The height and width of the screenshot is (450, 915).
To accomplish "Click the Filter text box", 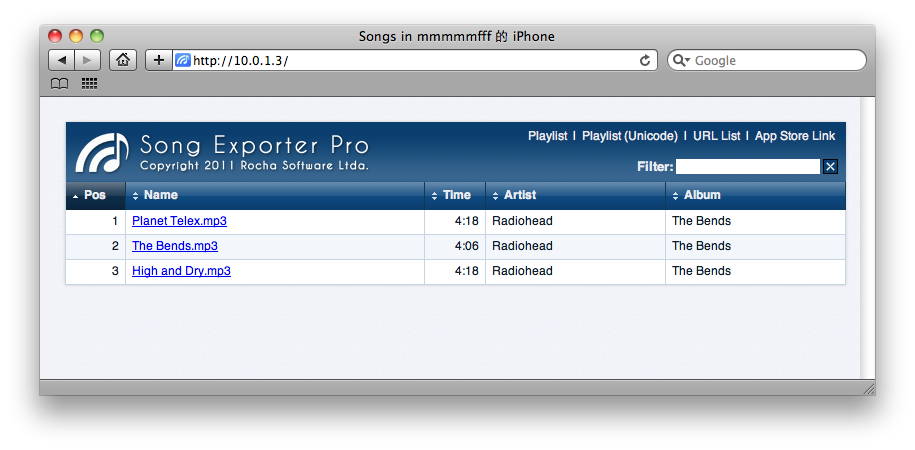I will point(748,167).
